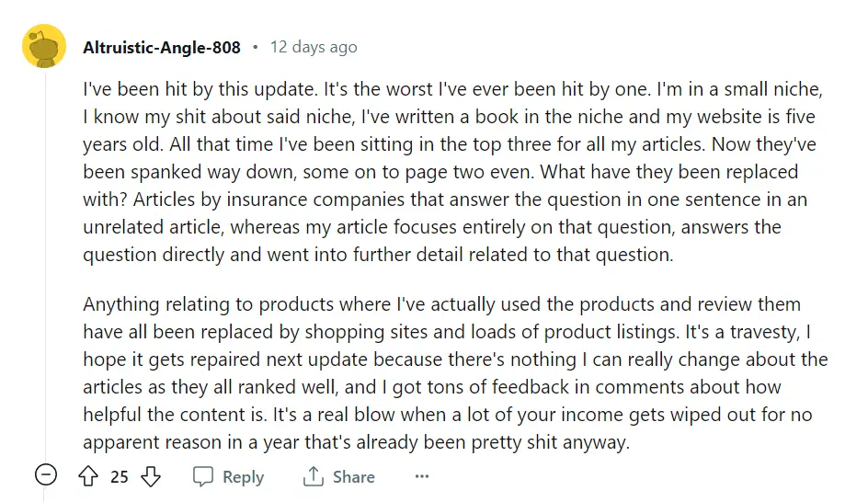868x502 pixels.
Task: Click the Share text label
Action: pyautogui.click(x=354, y=477)
